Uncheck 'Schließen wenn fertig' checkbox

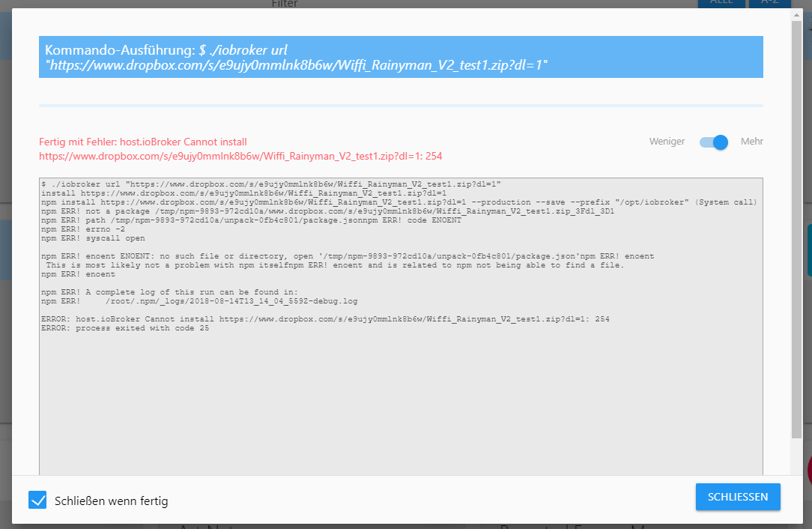pyautogui.click(x=37, y=500)
